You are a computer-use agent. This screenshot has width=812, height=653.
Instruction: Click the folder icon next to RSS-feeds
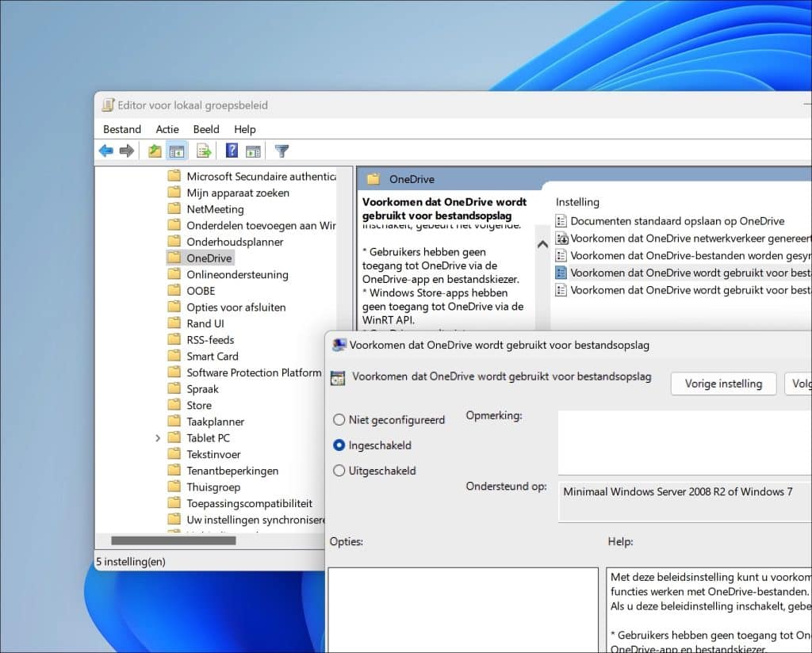[x=174, y=340]
